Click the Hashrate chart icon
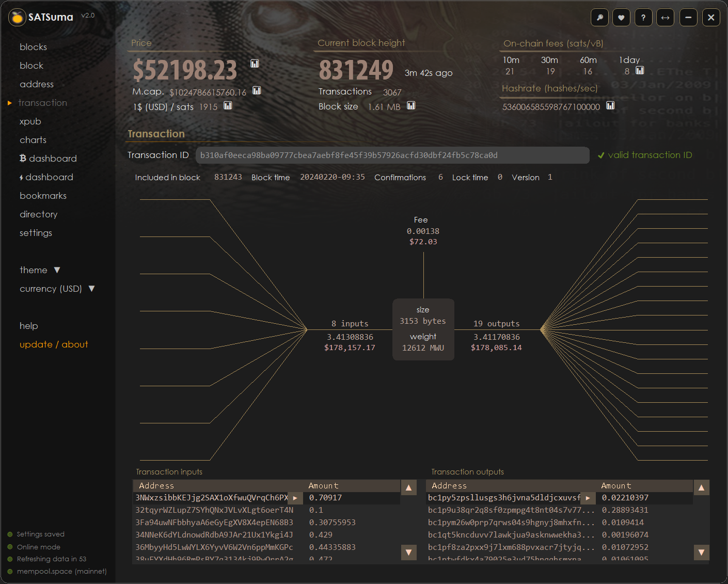The width and height of the screenshot is (728, 584). 610,106
